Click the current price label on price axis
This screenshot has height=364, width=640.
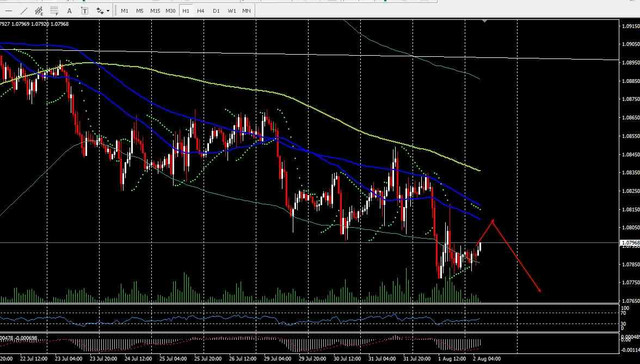[x=629, y=243]
